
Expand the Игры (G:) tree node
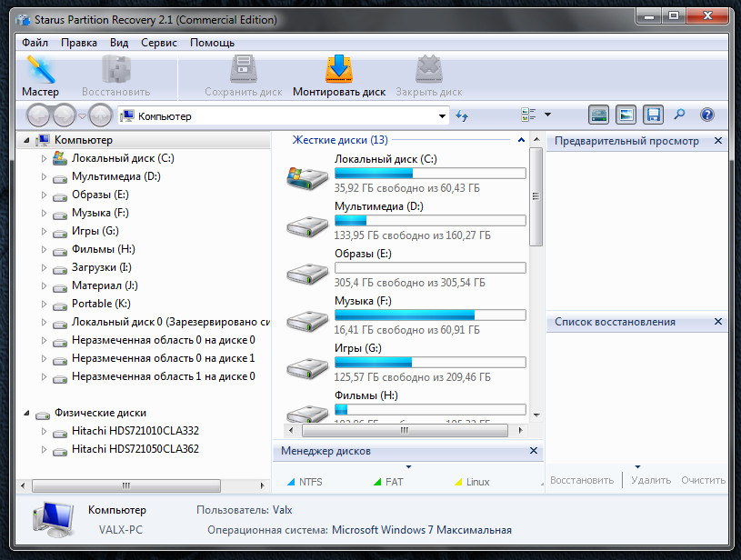coord(44,232)
